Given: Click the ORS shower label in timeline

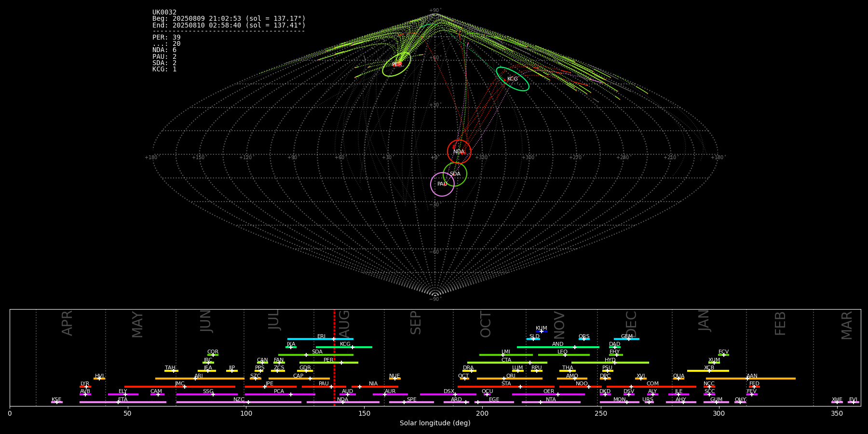Looking at the screenshot, I should pos(584,337).
